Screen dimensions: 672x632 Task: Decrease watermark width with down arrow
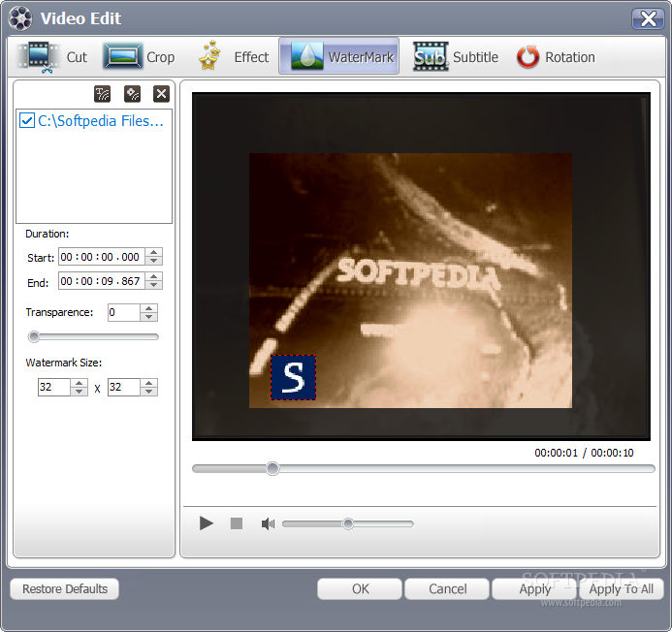79,392
